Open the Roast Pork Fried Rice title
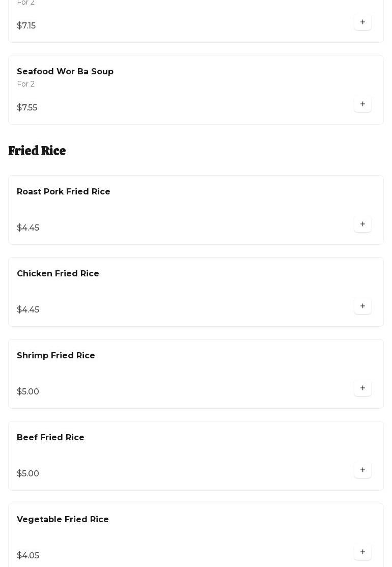 (x=64, y=192)
